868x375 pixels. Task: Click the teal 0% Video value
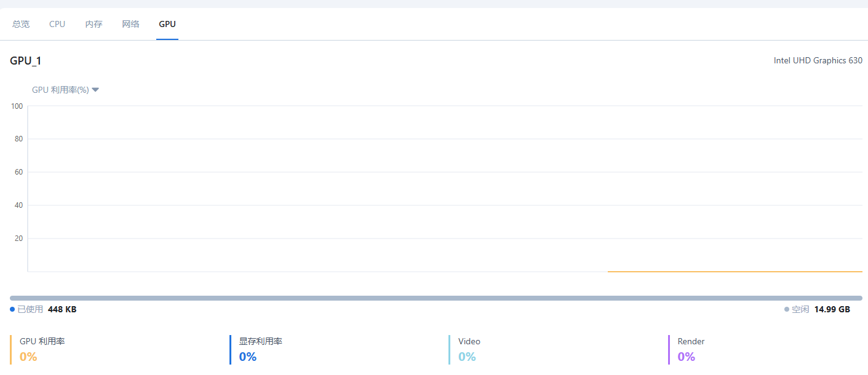click(468, 357)
